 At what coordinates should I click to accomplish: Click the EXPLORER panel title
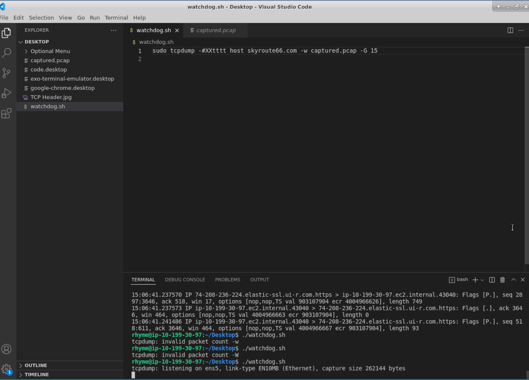36,30
